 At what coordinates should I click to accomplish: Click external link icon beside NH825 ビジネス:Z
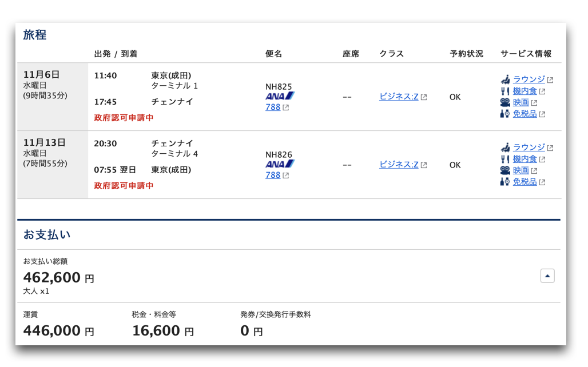[x=424, y=97]
